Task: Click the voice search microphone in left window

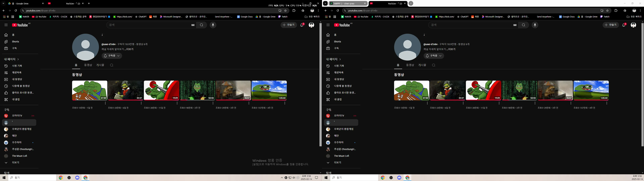Action: pyautogui.click(x=213, y=25)
